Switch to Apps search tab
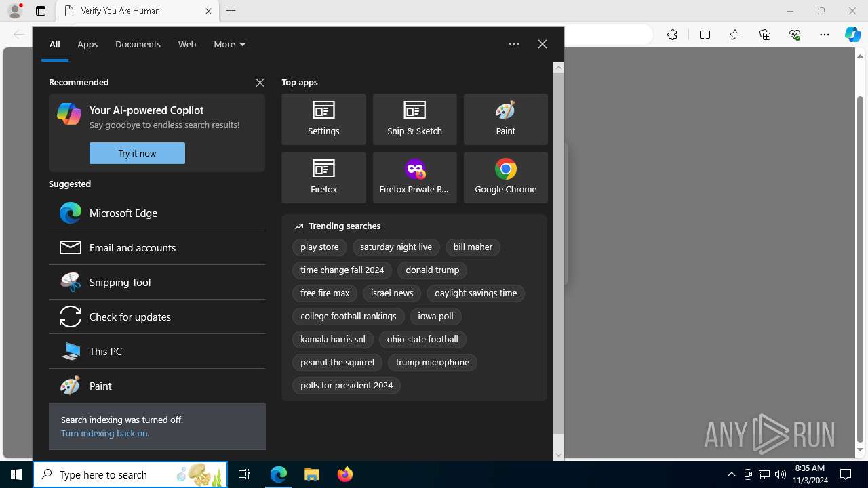The image size is (868, 488). (87, 44)
